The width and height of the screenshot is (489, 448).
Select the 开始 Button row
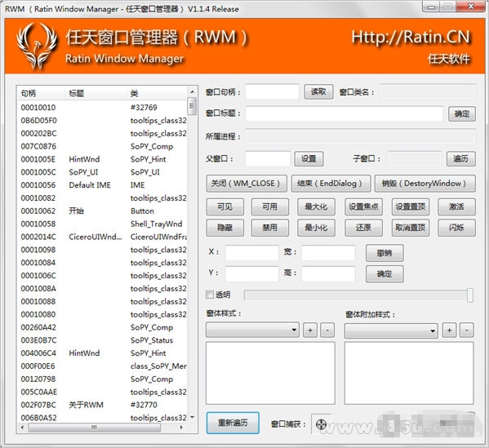(102, 211)
